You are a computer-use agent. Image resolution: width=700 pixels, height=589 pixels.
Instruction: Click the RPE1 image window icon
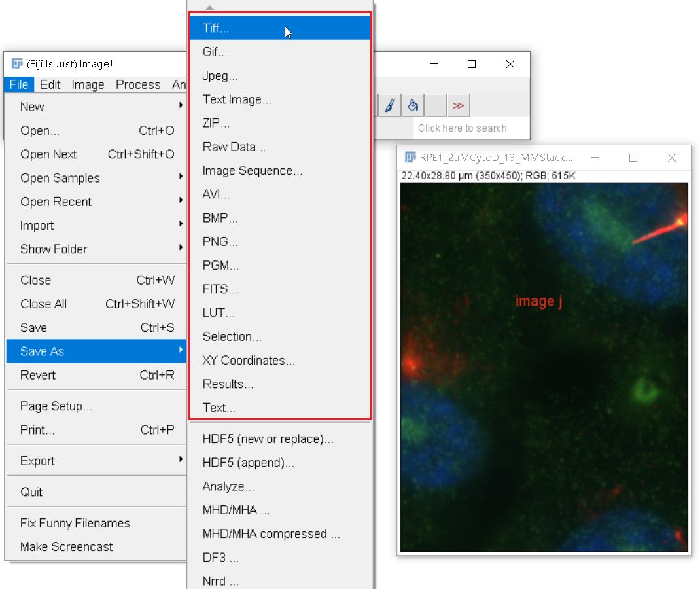click(x=410, y=157)
